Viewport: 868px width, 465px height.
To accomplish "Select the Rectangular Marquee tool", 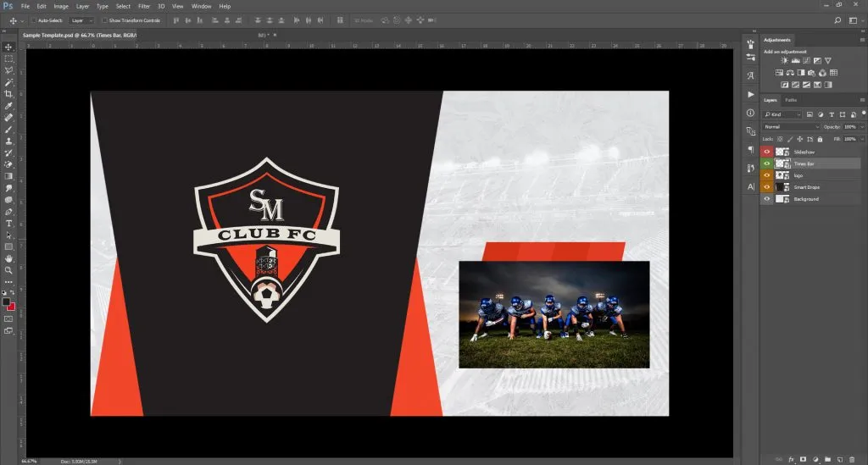I will (x=8, y=58).
